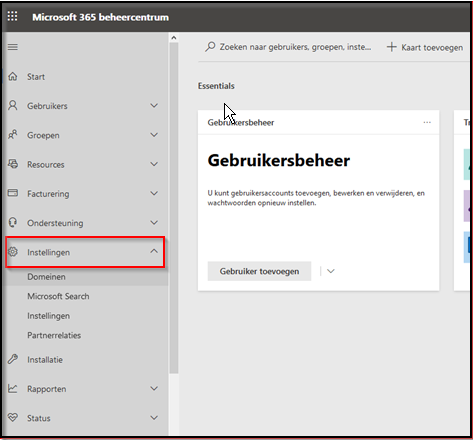
Task: Expand the Gebruikers chevron
Action: pos(154,106)
